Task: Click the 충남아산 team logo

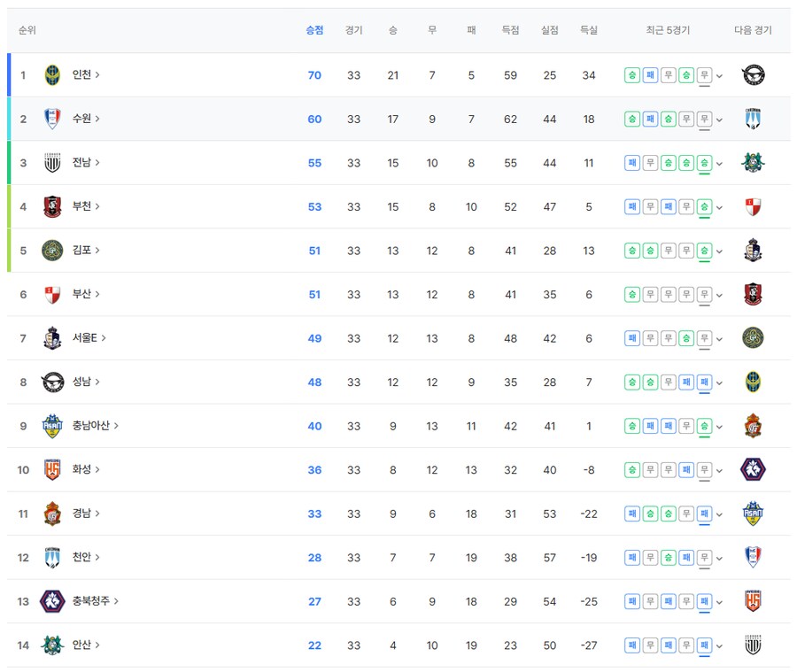Action: (52, 426)
